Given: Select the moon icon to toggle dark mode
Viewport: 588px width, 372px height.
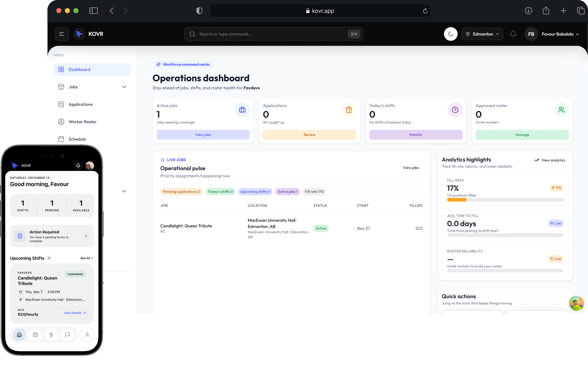Looking at the screenshot, I should point(451,34).
